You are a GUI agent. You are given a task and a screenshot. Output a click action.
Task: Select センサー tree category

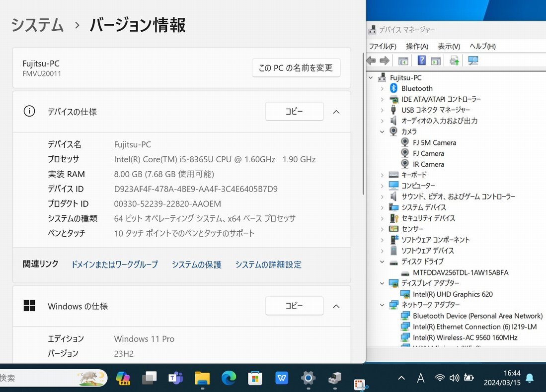tap(412, 229)
